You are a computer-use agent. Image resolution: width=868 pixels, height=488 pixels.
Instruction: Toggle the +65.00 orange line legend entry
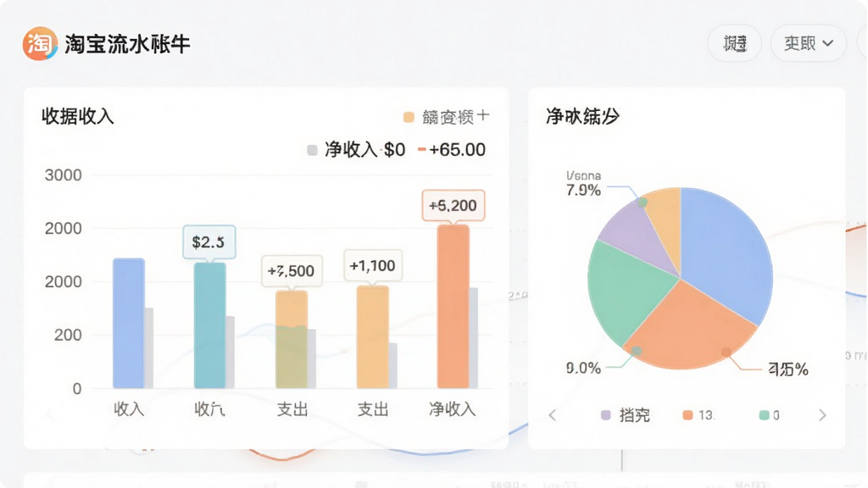coord(452,149)
